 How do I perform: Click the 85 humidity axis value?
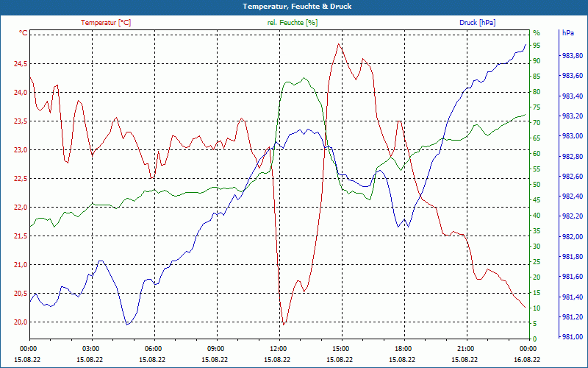pos(537,77)
